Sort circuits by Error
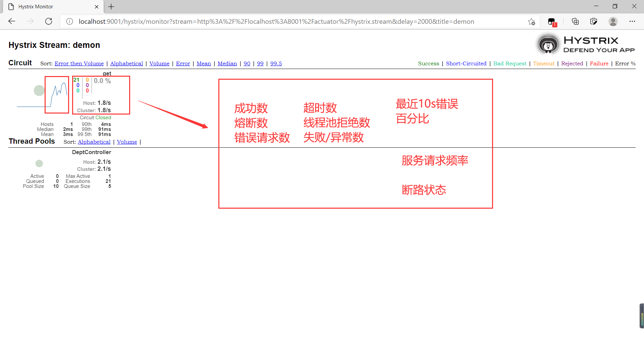644x345 pixels. 183,64
